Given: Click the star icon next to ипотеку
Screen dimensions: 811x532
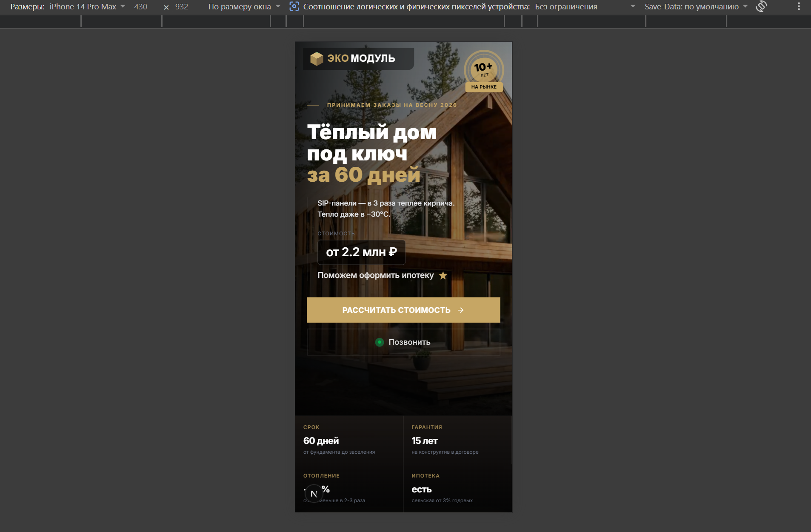Looking at the screenshot, I should coord(443,275).
